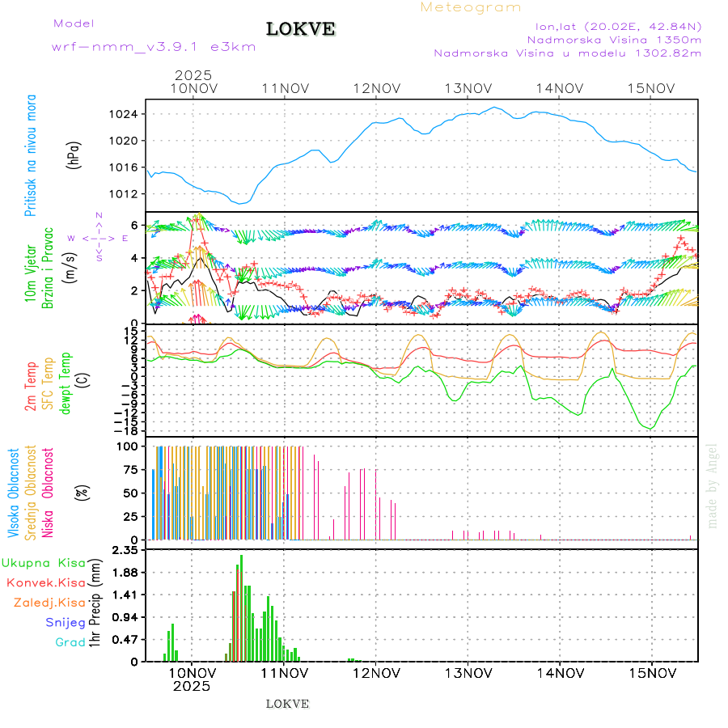Click the bold LOKVE title at top
Viewport: 728px width, 728px height.
click(301, 30)
